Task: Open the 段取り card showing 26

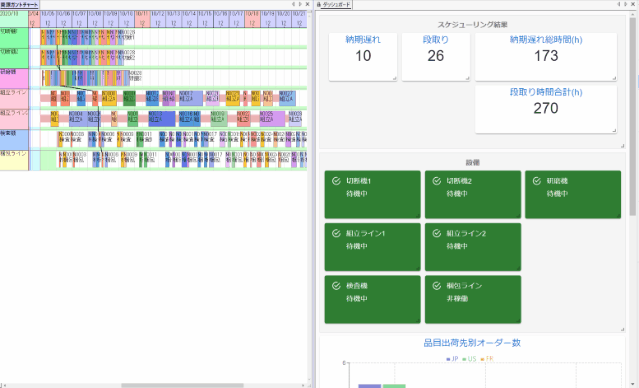Action: (x=436, y=57)
